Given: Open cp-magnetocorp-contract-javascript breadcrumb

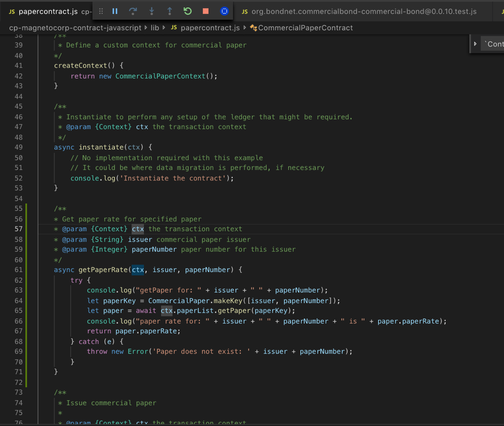Looking at the screenshot, I should 75,27.
